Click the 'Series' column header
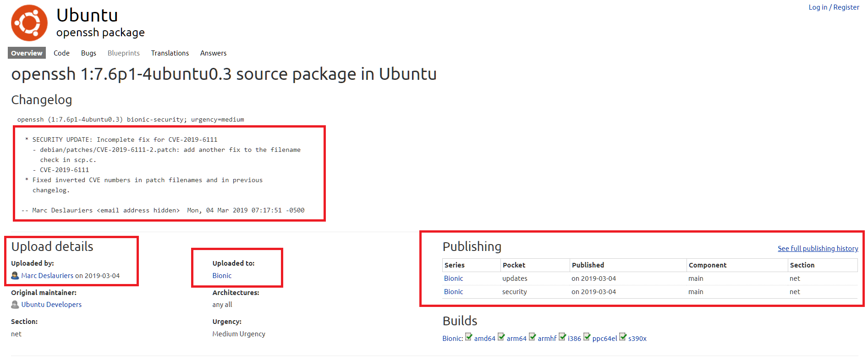The image size is (868, 362). [455, 265]
